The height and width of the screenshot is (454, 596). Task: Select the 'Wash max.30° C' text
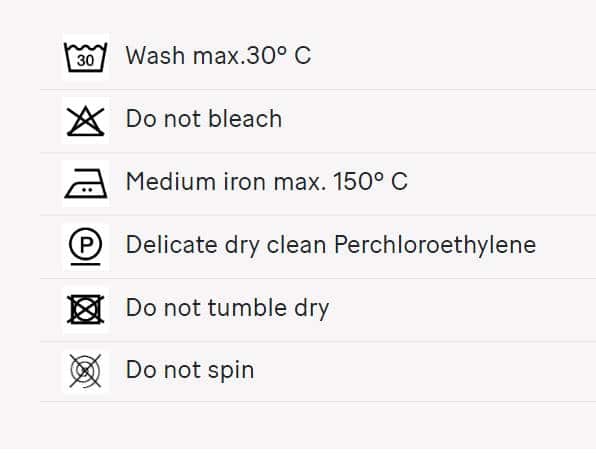218,56
